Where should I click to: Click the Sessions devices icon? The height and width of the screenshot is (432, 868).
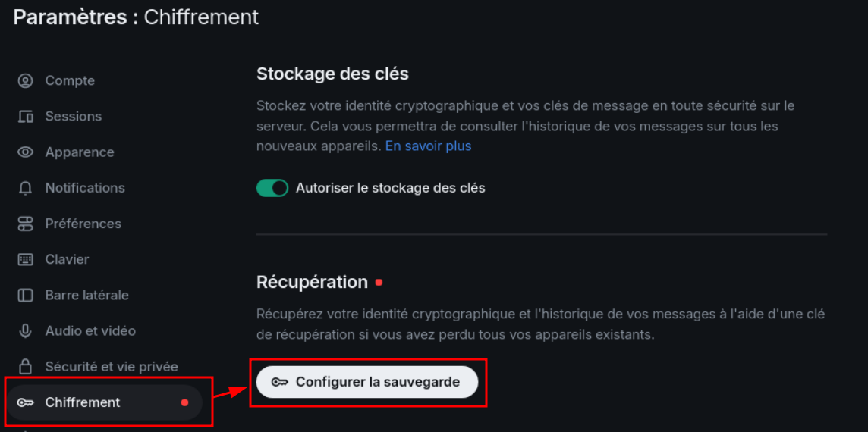[25, 117]
